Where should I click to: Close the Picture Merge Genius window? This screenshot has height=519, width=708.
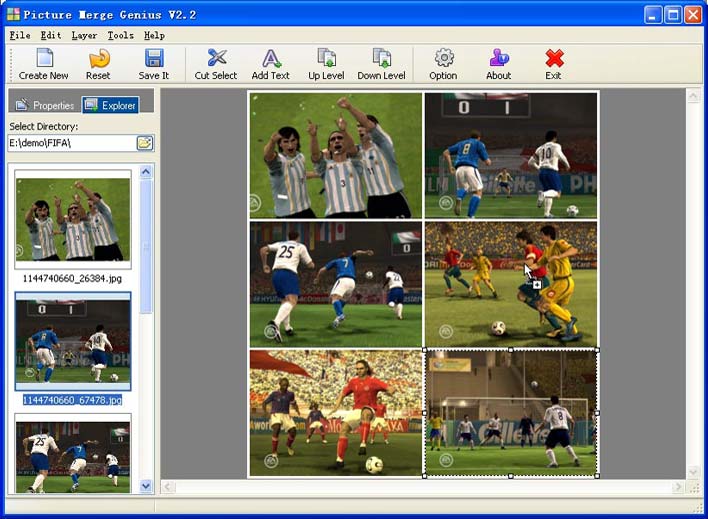click(693, 15)
